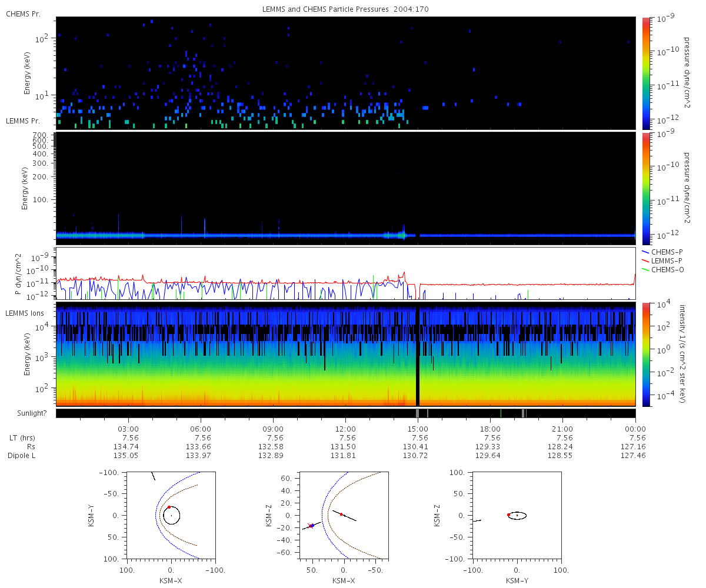Click the LEMMS Ions intensity colorbar
The height and width of the screenshot is (588, 706).
tap(645, 354)
